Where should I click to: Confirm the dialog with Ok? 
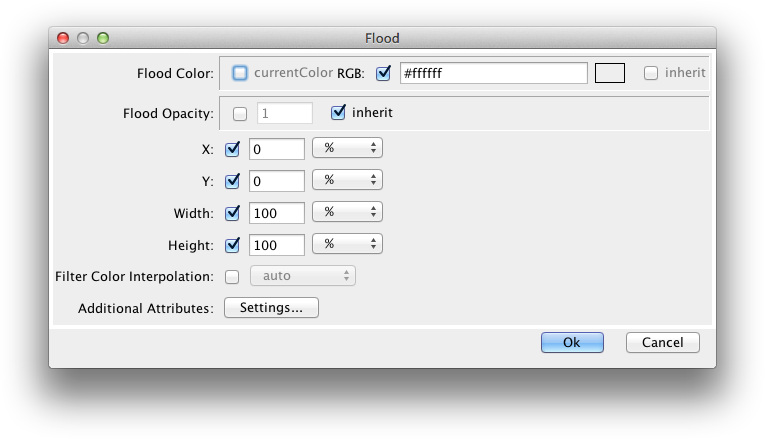[572, 342]
